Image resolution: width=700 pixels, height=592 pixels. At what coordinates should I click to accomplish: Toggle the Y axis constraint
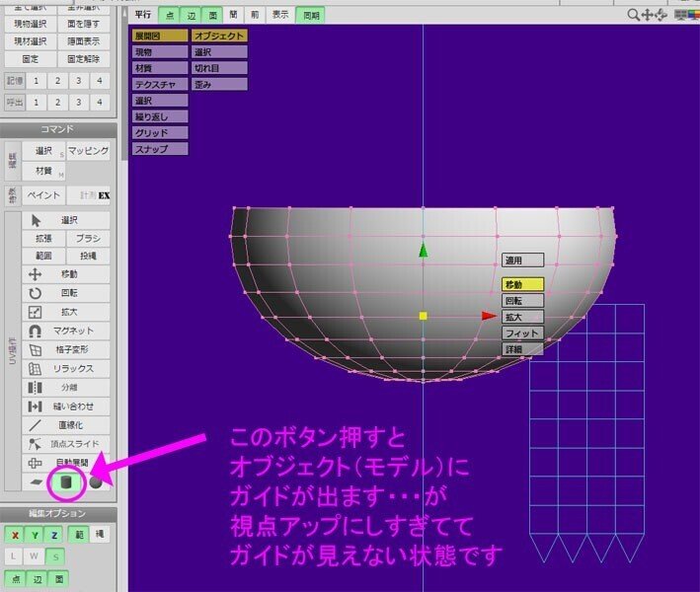[35, 535]
